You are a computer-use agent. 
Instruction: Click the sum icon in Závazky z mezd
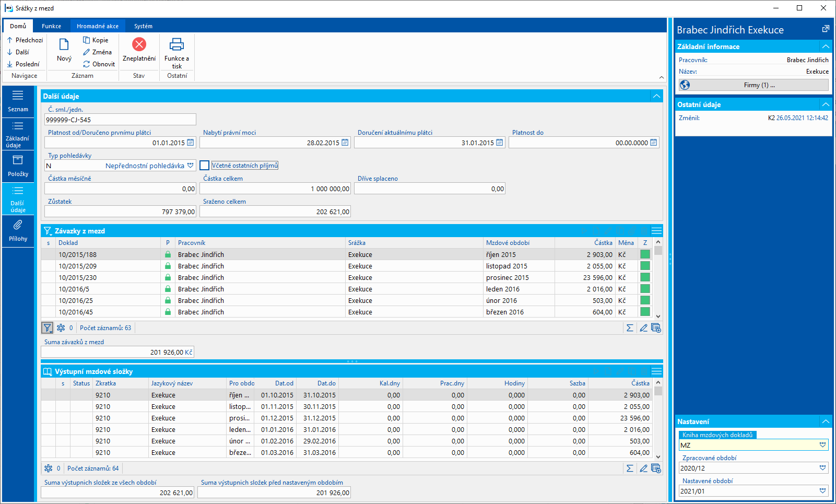630,328
